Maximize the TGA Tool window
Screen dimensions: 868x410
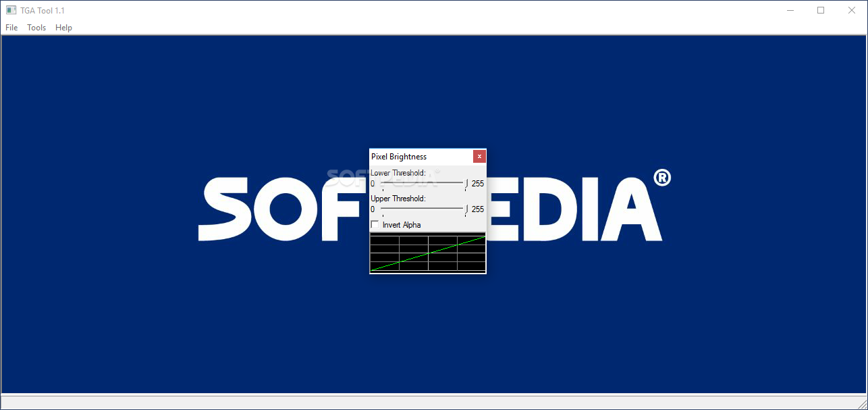(821, 10)
